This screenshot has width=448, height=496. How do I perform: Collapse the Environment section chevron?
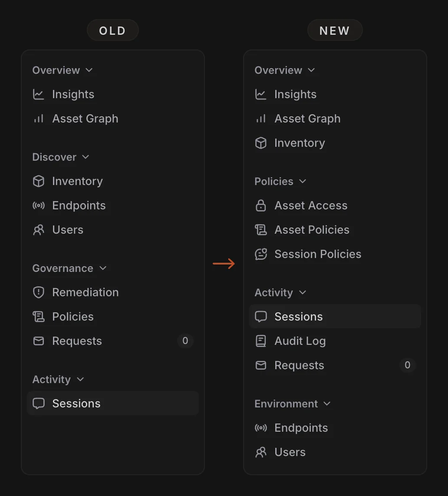[327, 403]
